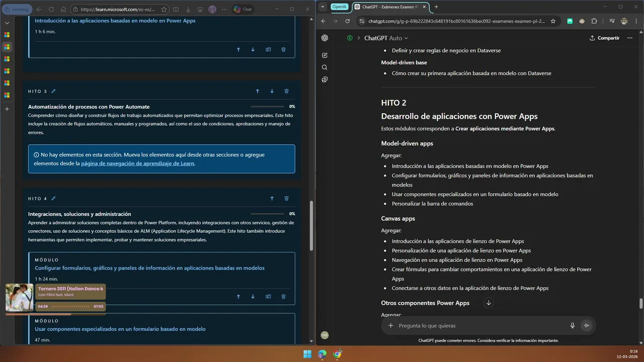Expand ChatGPT Auto model dropdown

point(386,38)
